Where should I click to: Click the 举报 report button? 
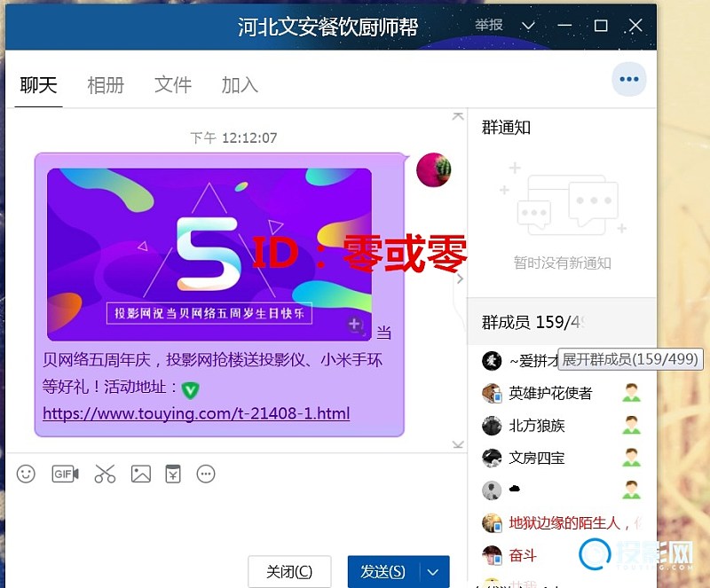point(489,25)
